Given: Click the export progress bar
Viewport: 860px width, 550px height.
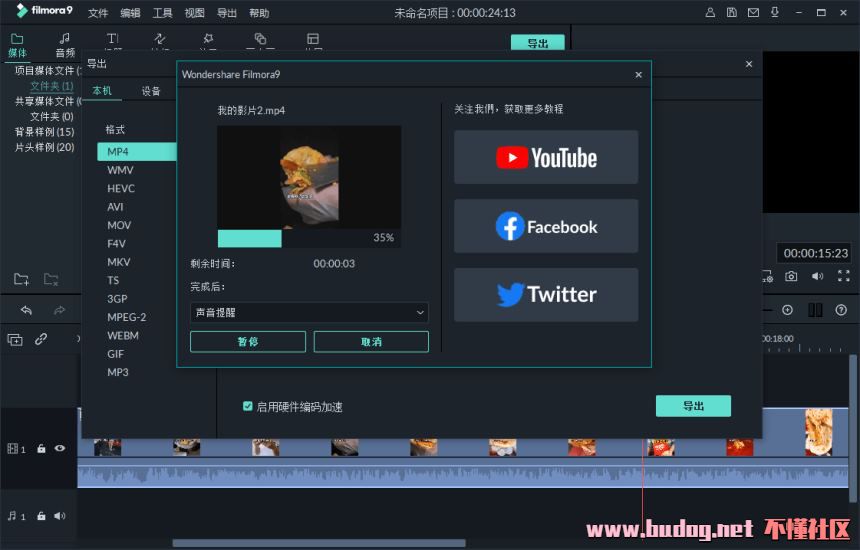Looking at the screenshot, I should coord(309,238).
